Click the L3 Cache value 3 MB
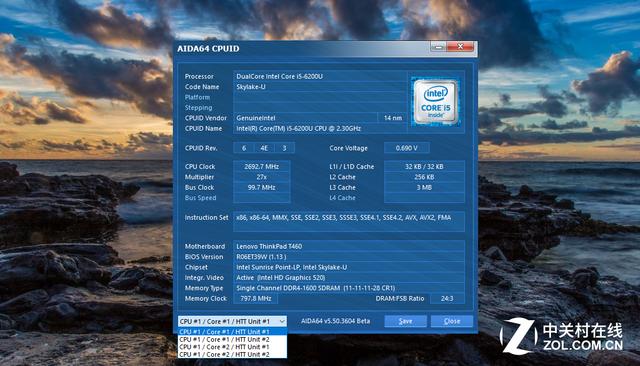Image resolution: width=640 pixels, height=366 pixels. tap(424, 188)
